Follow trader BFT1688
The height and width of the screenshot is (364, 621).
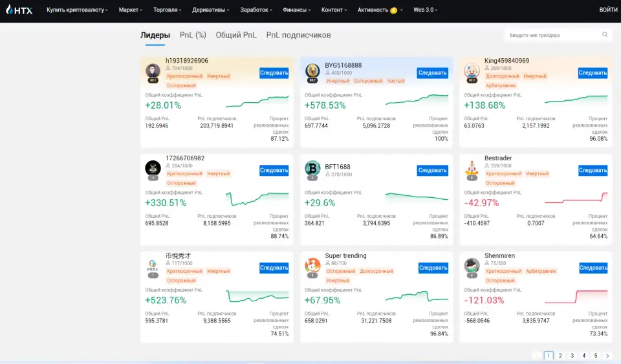coord(433,170)
